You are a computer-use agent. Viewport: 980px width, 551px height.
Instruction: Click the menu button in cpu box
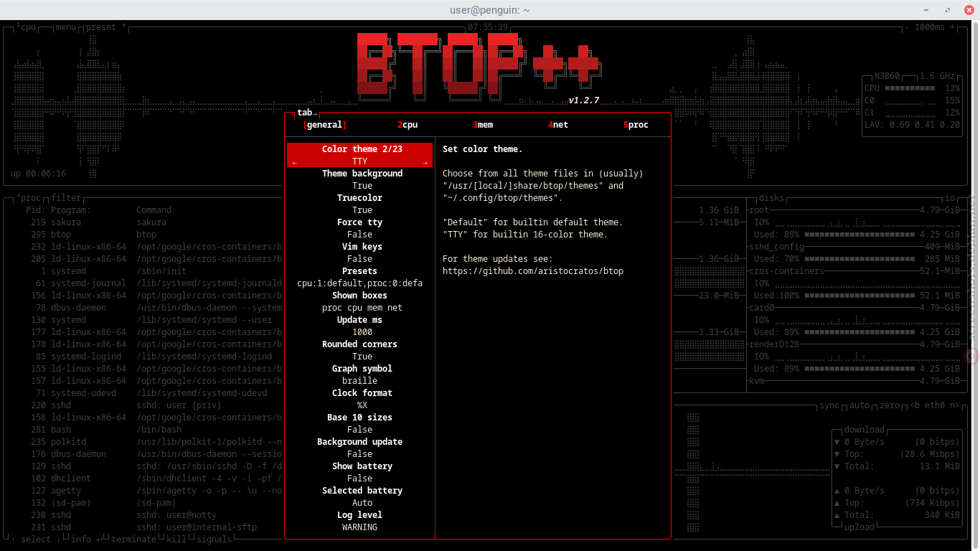click(x=66, y=27)
